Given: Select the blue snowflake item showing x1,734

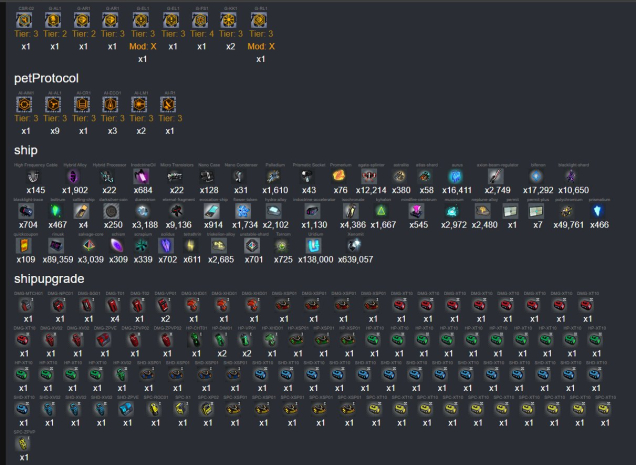Looking at the screenshot, I should 241,211.
